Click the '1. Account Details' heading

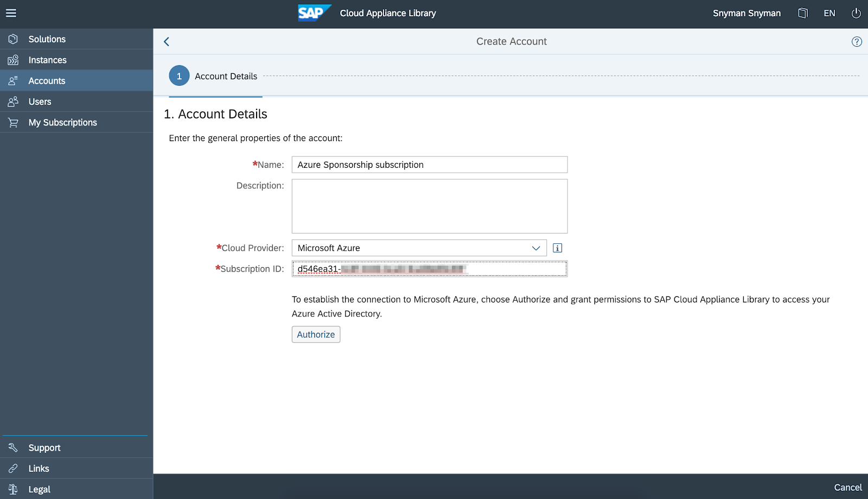[215, 114]
